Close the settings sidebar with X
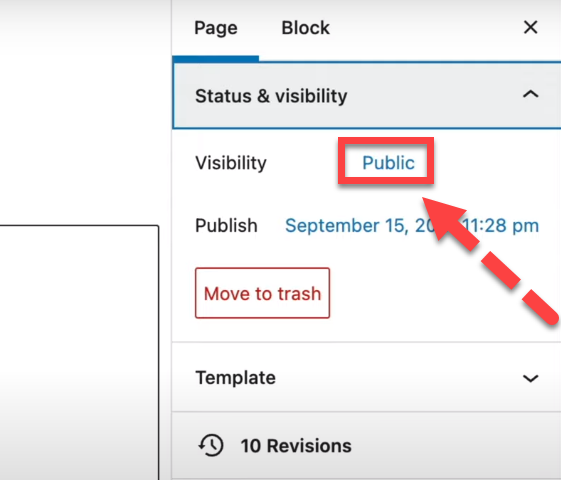Viewport: 561px width, 480px height. (530, 27)
